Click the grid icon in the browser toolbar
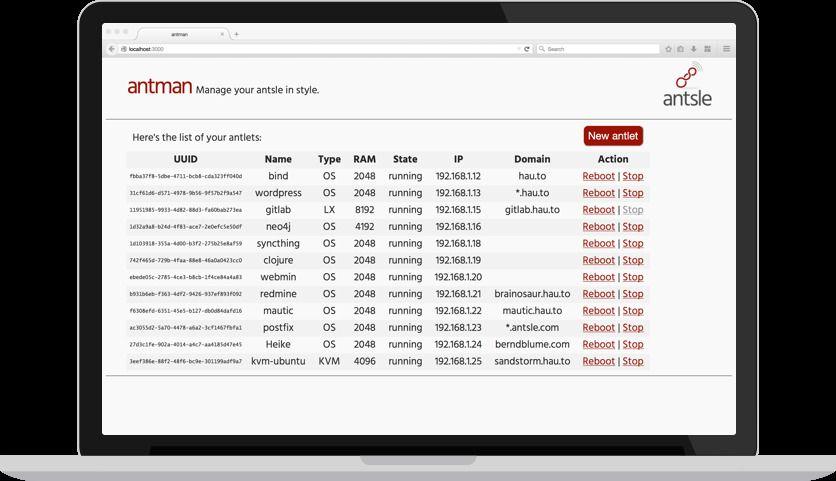836x481 pixels. (x=708, y=49)
